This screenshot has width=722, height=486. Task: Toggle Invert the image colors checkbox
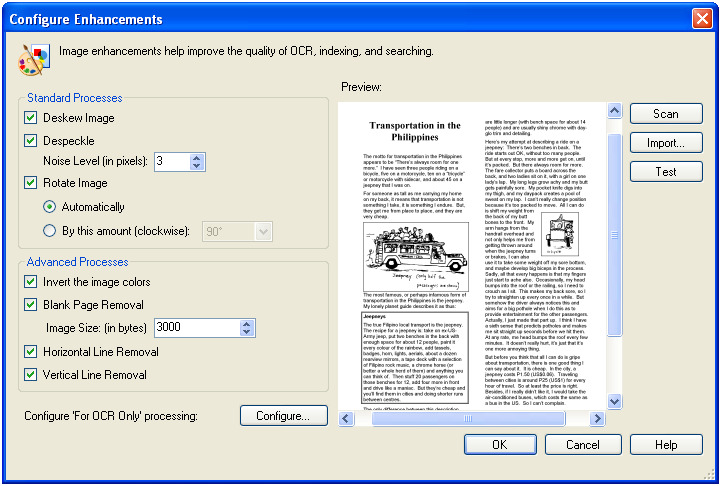[x=30, y=281]
